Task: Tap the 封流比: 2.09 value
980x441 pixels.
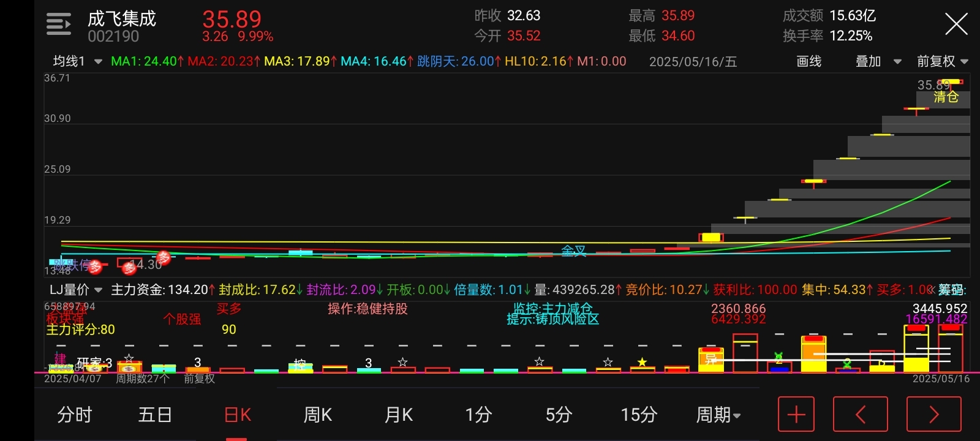Action: [x=345, y=290]
